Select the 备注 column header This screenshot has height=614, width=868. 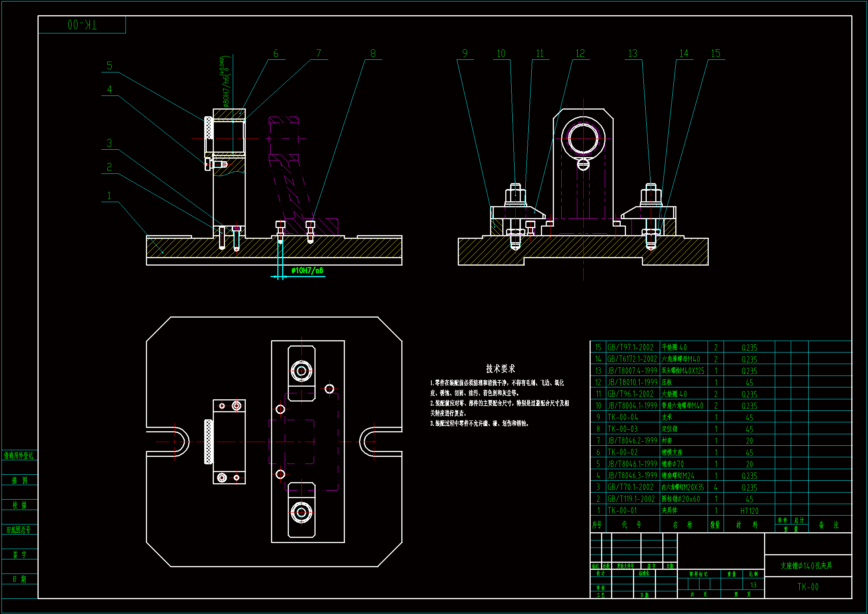829,525
